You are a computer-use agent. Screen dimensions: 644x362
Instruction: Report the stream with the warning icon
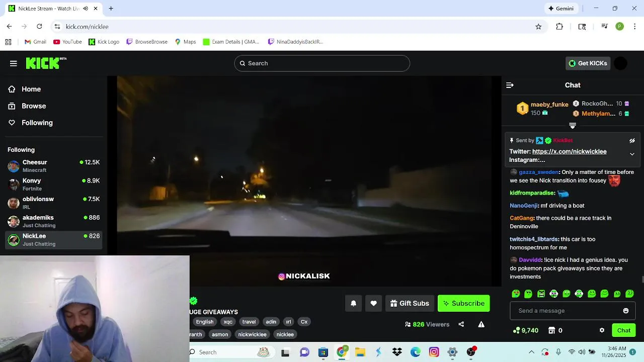tap(481, 324)
